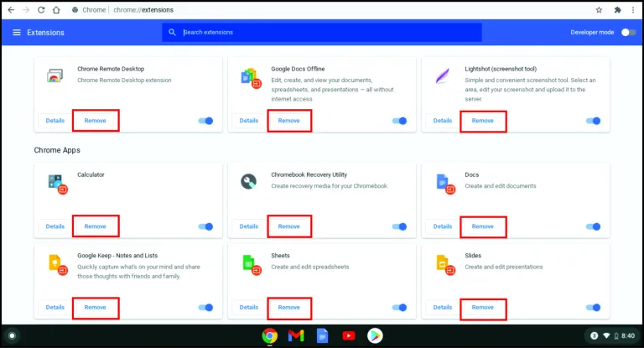The width and height of the screenshot is (644, 348).
Task: Click the Chromebook Recovery Utility wrench icon
Action: tap(248, 181)
